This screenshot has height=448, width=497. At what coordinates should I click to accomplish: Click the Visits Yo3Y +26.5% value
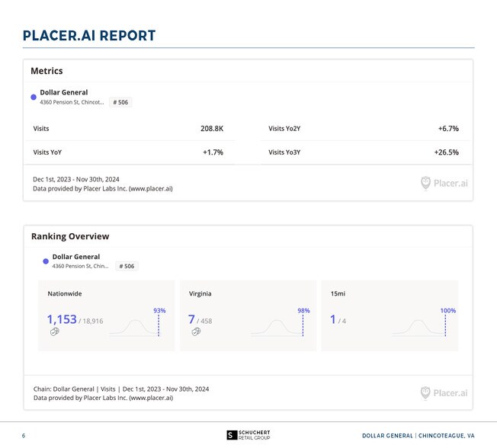tap(446, 152)
